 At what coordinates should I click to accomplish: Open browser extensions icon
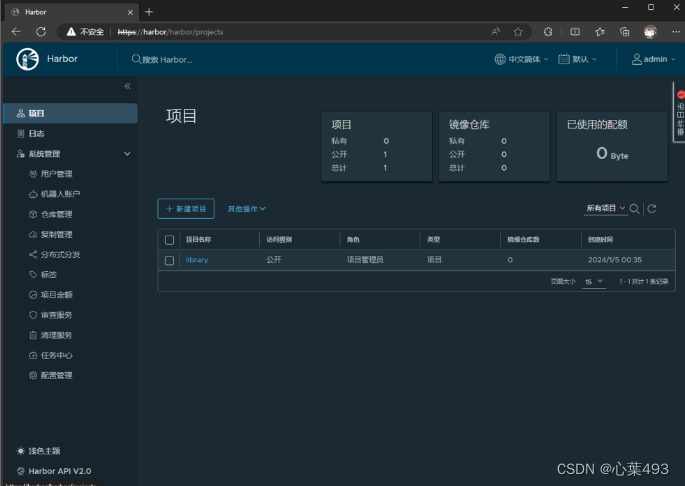pyautogui.click(x=548, y=32)
